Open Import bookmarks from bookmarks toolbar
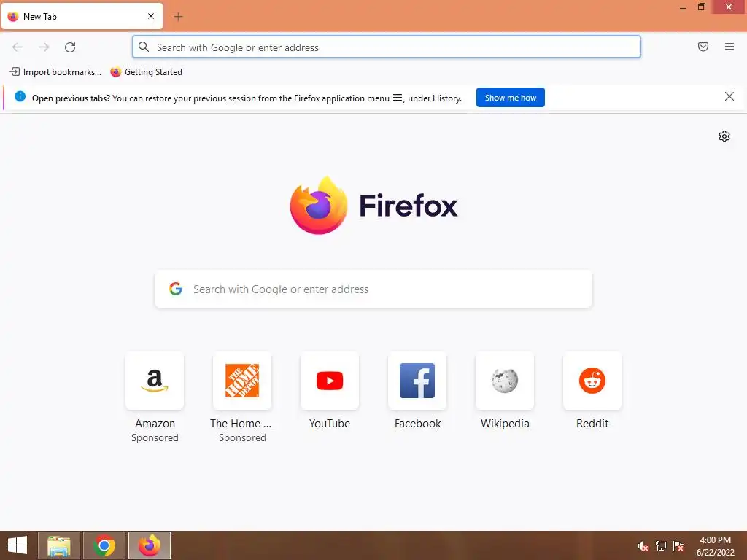 coord(55,72)
